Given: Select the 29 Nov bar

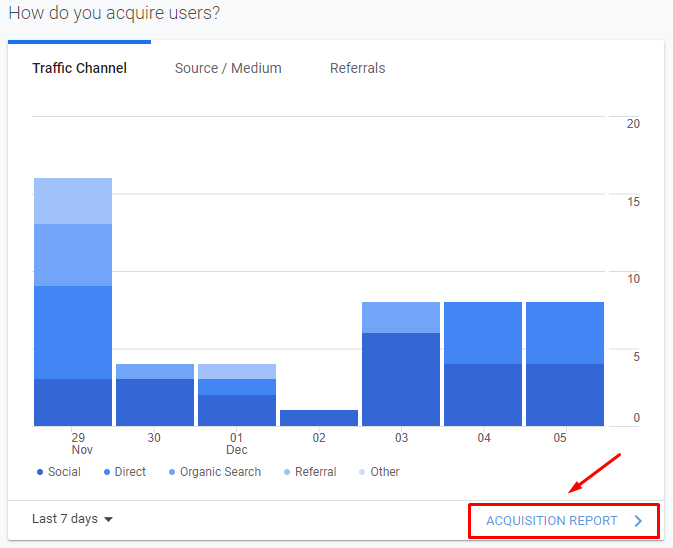Looking at the screenshot, I should [x=73, y=302].
